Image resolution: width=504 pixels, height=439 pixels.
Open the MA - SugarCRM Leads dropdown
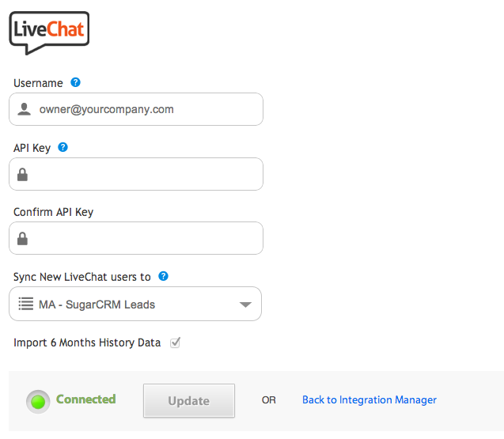click(x=135, y=304)
